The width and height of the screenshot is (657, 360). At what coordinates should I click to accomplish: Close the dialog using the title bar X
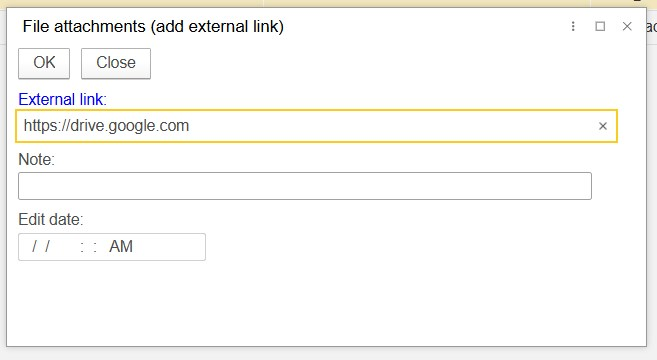point(627,26)
